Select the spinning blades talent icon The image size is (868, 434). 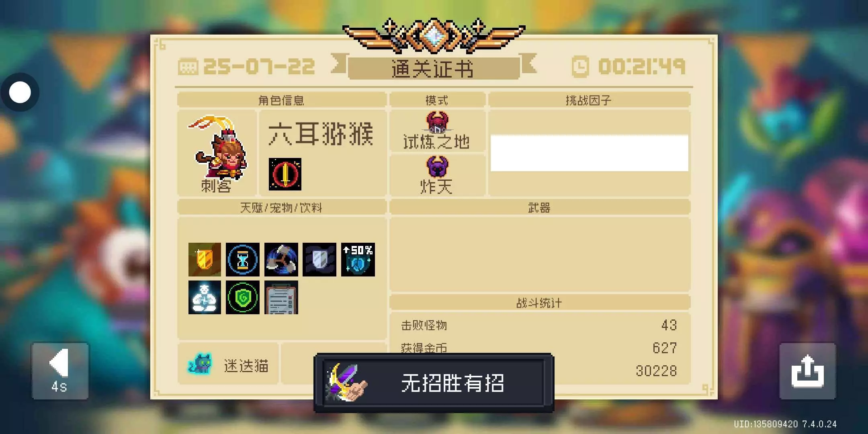tap(281, 260)
